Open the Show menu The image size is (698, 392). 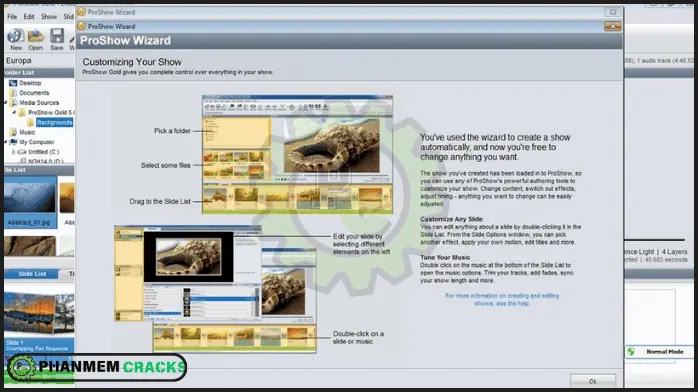tap(49, 17)
